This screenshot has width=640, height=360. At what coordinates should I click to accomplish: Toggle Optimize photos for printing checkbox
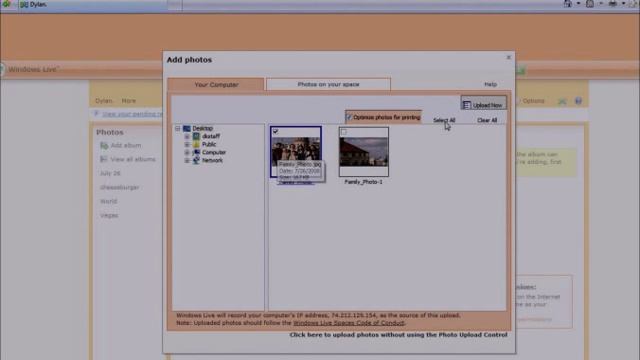(349, 118)
